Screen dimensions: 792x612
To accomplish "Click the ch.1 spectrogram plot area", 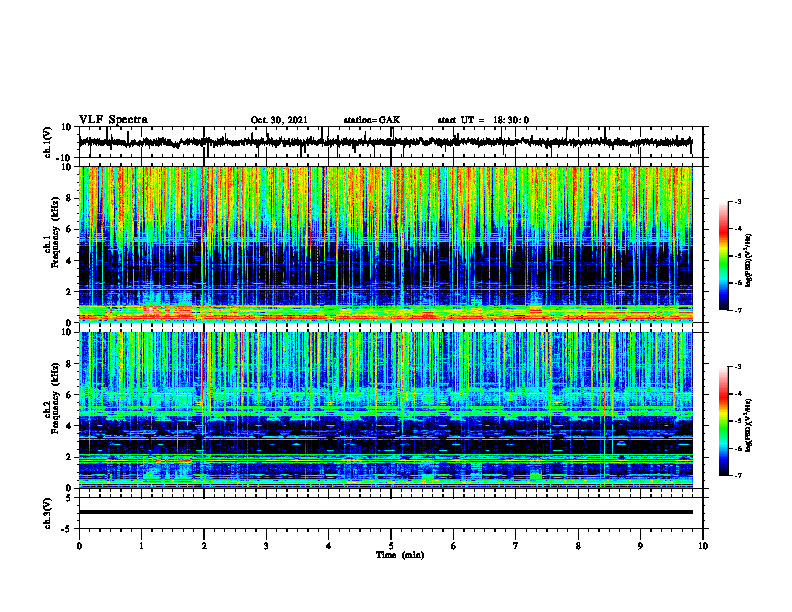I will (x=386, y=244).
